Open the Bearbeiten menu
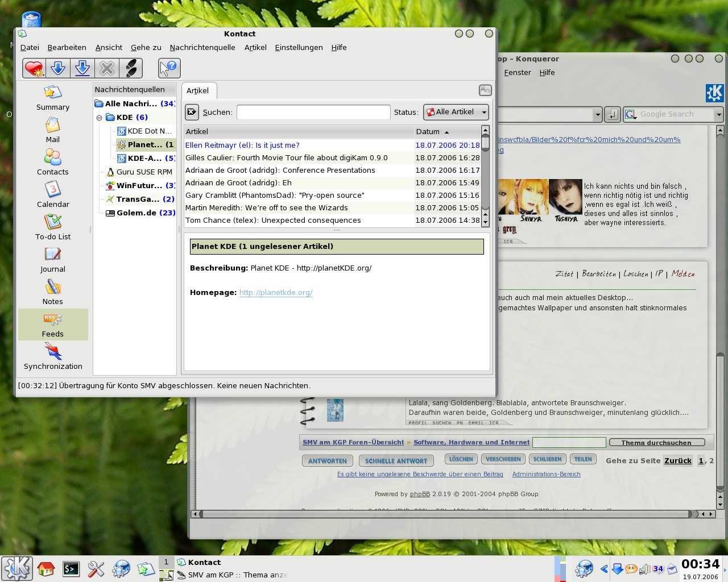The width and height of the screenshot is (728, 582). pos(67,48)
